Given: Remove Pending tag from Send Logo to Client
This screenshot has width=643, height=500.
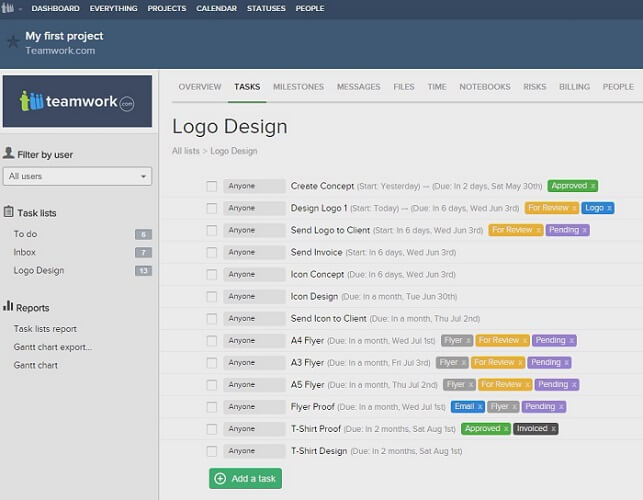Looking at the screenshot, I should click(584, 230).
